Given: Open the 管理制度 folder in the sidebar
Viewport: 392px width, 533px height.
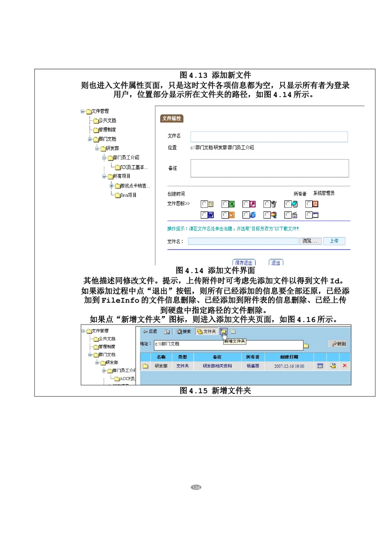Looking at the screenshot, I should click(x=107, y=130).
